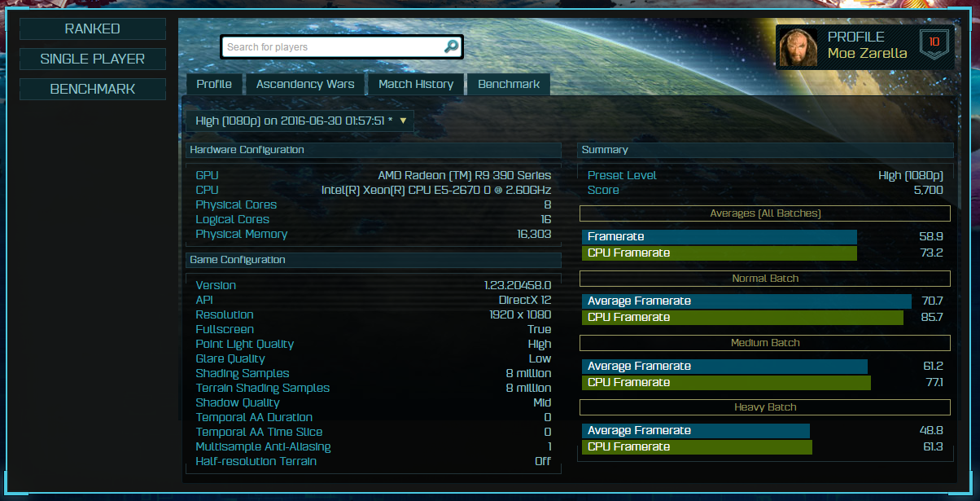Click the Game Configuration section header
This screenshot has width=980, height=501.
click(x=374, y=260)
